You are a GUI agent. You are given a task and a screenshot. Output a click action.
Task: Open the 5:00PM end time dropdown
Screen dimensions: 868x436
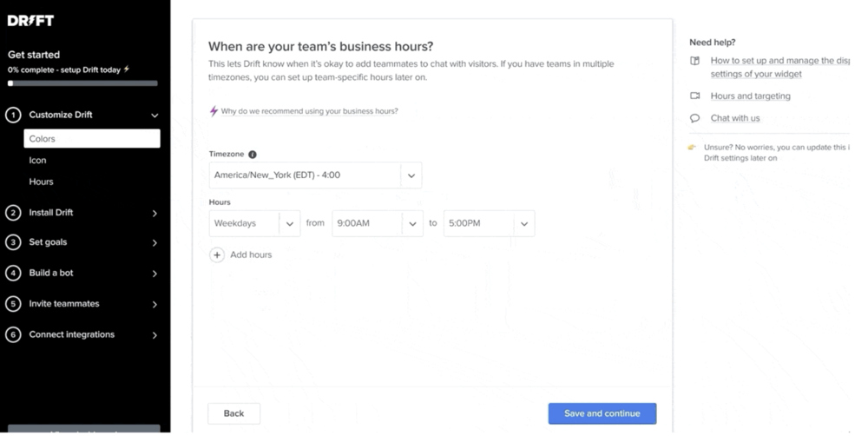pos(489,223)
